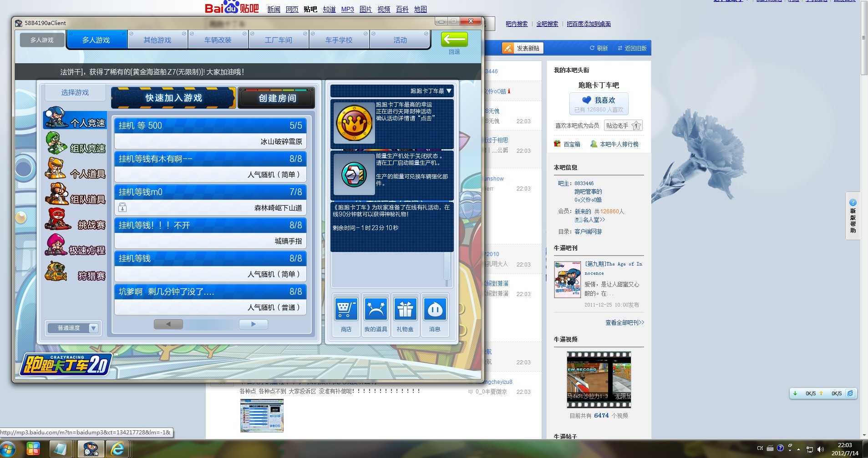The height and width of the screenshot is (458, 868).
Task: Click the Baidu Tieba logo
Action: point(232,8)
